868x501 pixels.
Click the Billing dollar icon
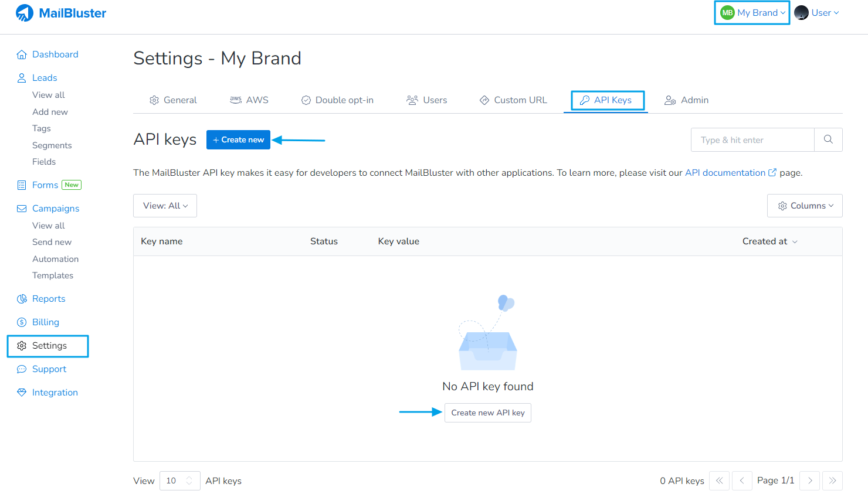click(22, 322)
